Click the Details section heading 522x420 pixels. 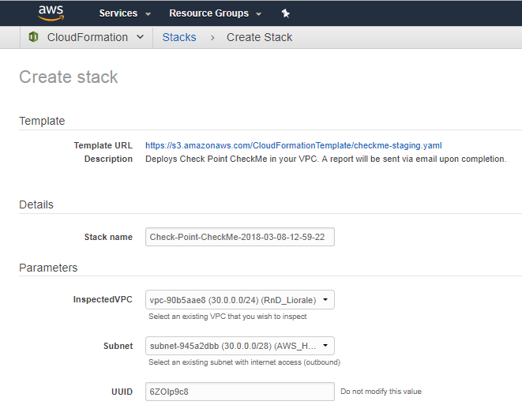tap(36, 204)
